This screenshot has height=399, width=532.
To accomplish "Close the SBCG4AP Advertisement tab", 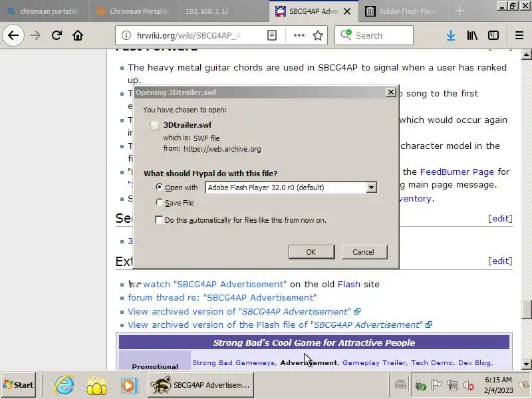I will [x=347, y=11].
